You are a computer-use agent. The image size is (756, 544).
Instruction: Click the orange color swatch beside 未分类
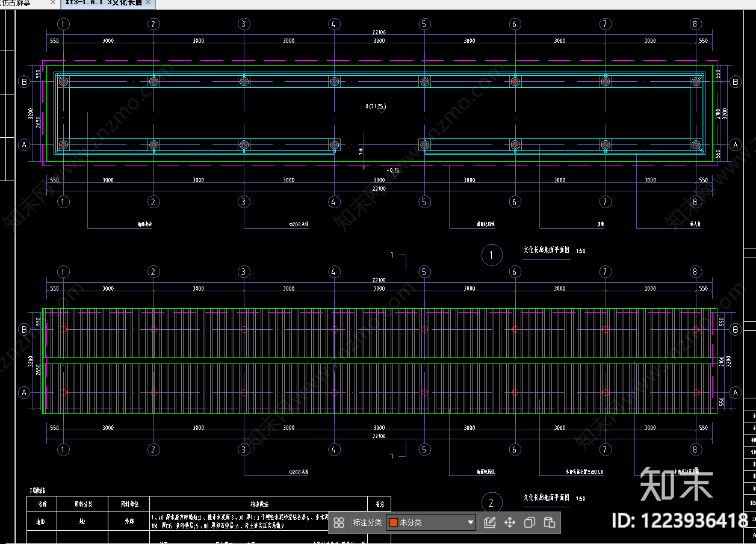pos(394,522)
